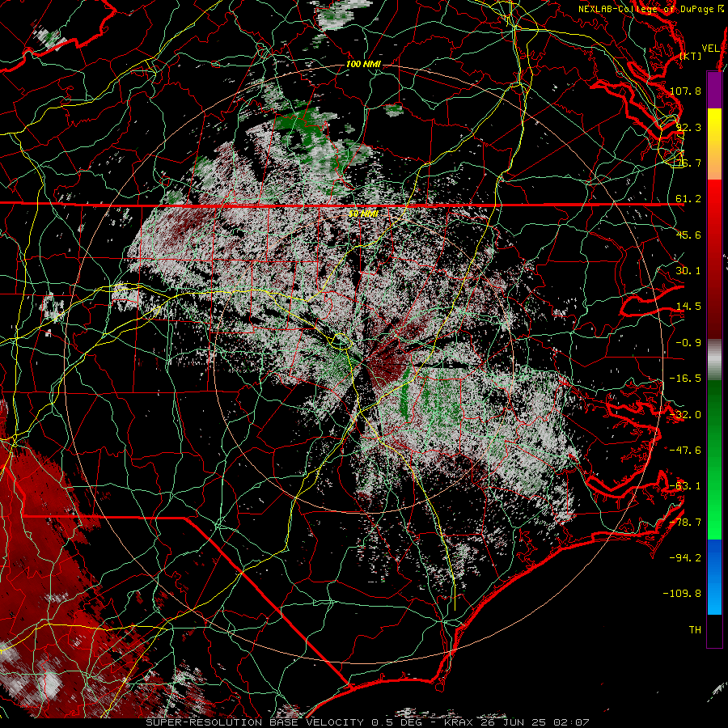The width and height of the screenshot is (728, 728).
Task: Click the 100 NMI range ring label
Action: (363, 64)
